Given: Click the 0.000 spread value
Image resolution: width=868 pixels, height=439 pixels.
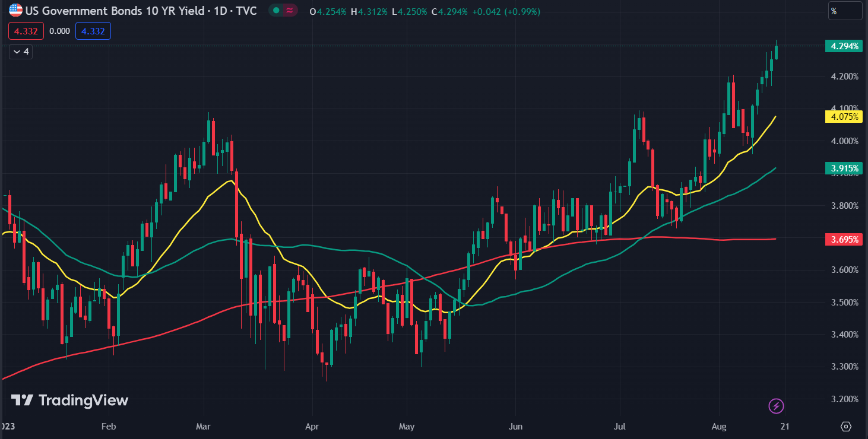Looking at the screenshot, I should 59,31.
